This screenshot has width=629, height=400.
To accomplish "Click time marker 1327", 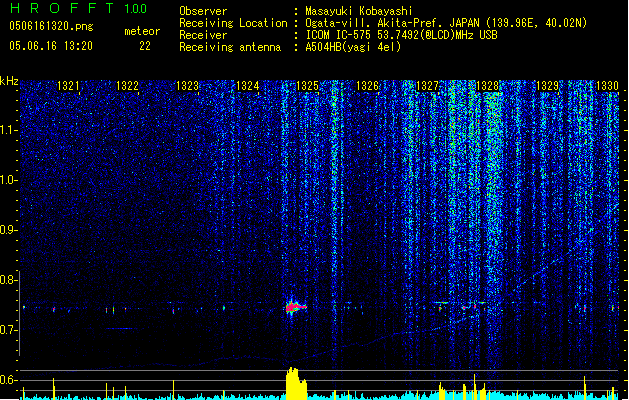I will (428, 86).
